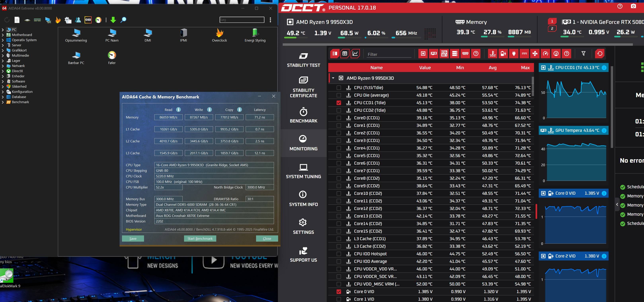Reset min/max values with OCCT refresh icon
Screen dimensions: 644x302
click(x=600, y=53)
